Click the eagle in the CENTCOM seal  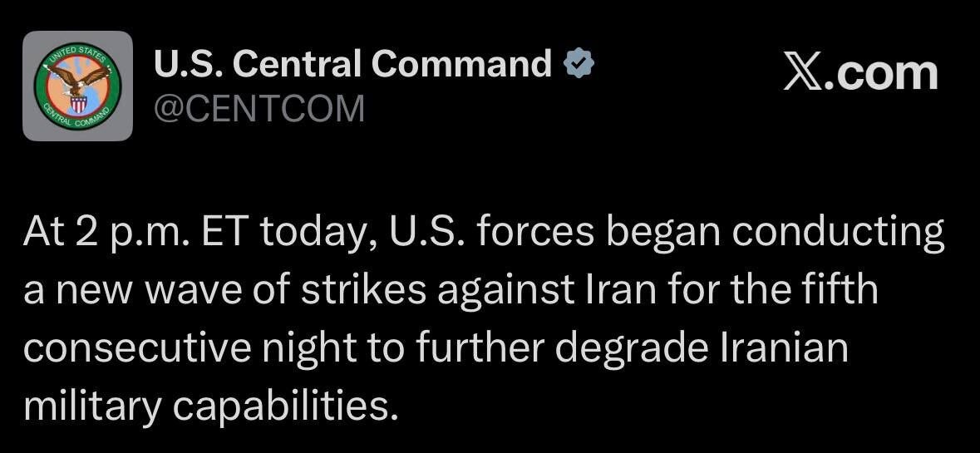[x=79, y=78]
